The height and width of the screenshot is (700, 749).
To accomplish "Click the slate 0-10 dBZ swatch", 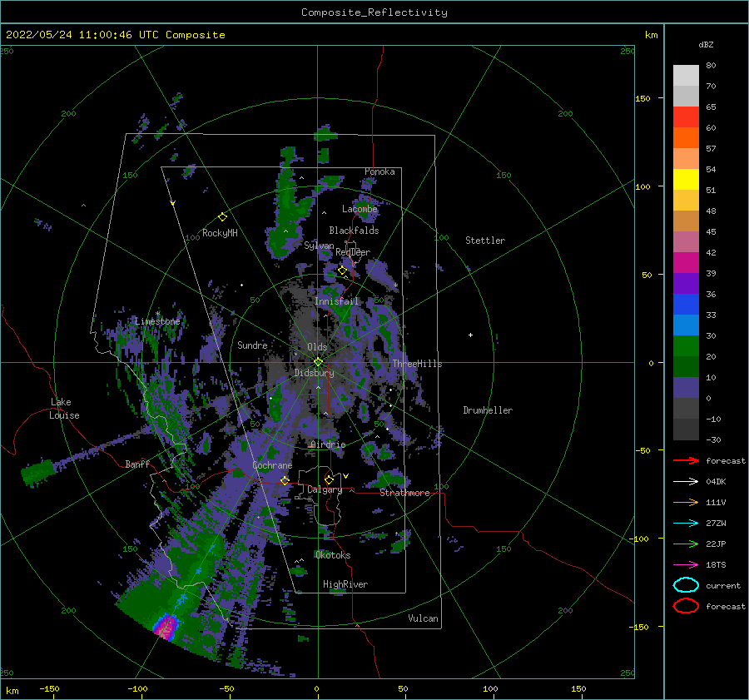I will tap(686, 388).
